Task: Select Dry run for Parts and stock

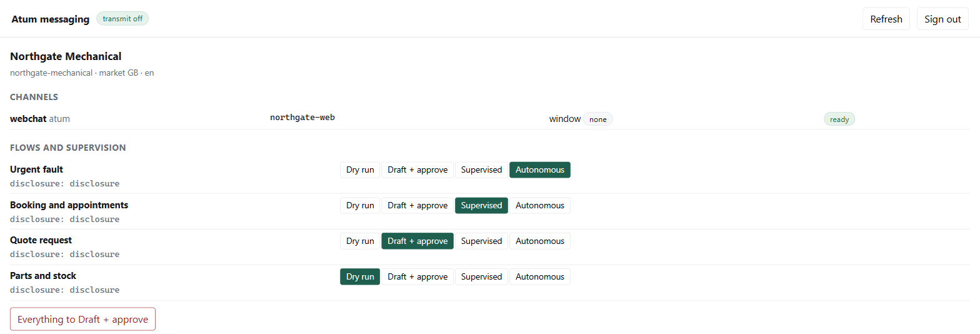Action: pos(360,276)
